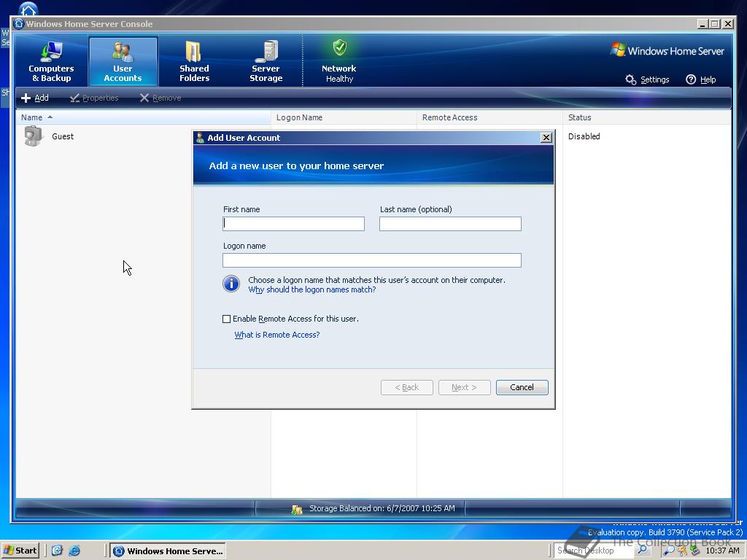Sort by the Remote Access column header
The width and height of the screenshot is (747, 560).
coord(489,117)
